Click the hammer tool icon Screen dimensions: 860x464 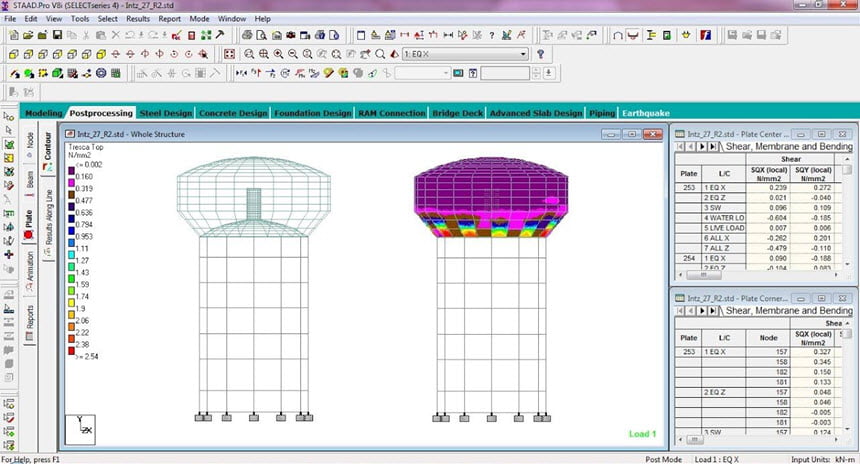pyautogui.click(x=220, y=35)
